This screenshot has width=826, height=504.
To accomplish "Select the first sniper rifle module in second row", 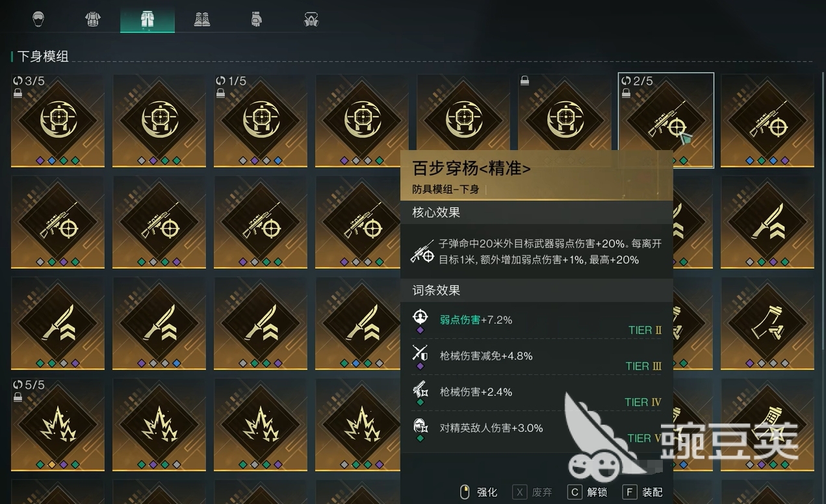I will 58,222.
